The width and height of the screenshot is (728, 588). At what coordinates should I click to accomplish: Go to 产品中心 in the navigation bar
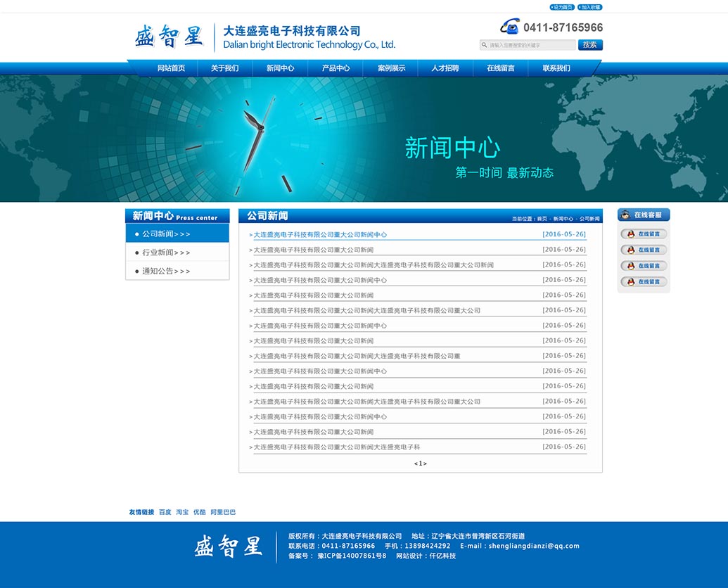tap(336, 68)
